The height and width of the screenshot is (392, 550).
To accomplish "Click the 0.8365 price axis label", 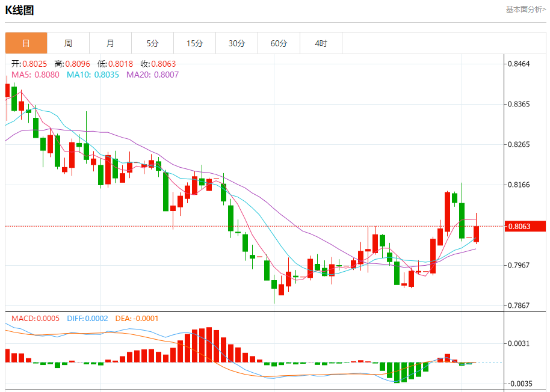I will pyautogui.click(x=519, y=104).
